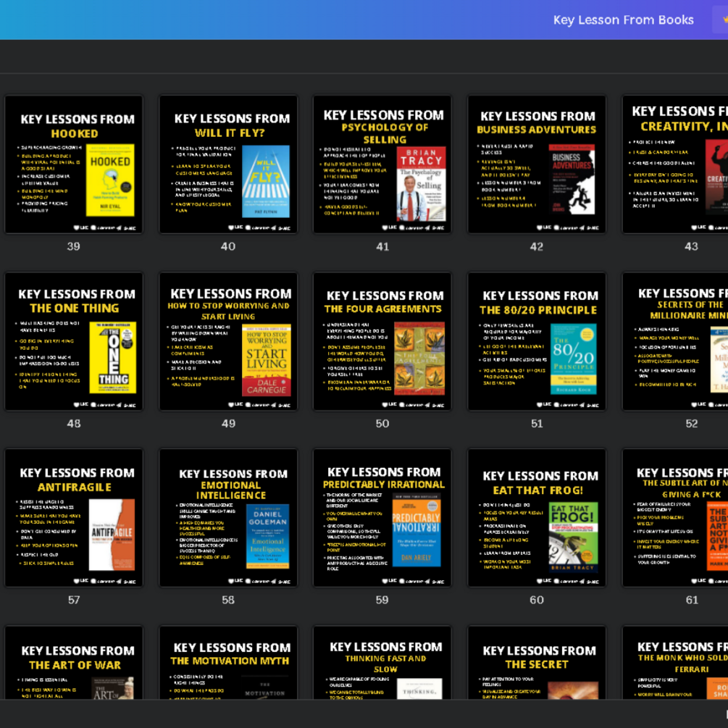Click page number label 52
Screen dimensions: 728x728
692,424
